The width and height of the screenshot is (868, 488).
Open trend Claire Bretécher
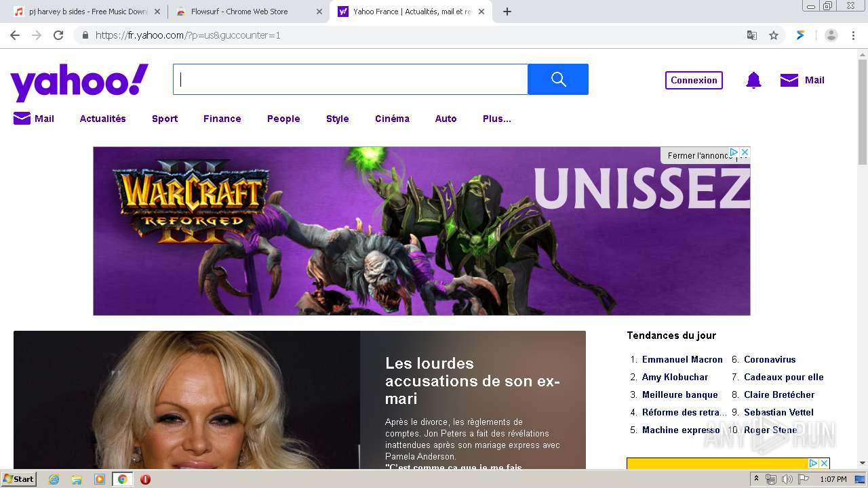(x=779, y=394)
